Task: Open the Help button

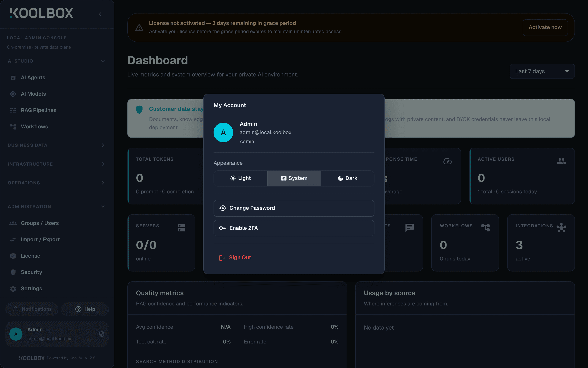Action: point(85,309)
